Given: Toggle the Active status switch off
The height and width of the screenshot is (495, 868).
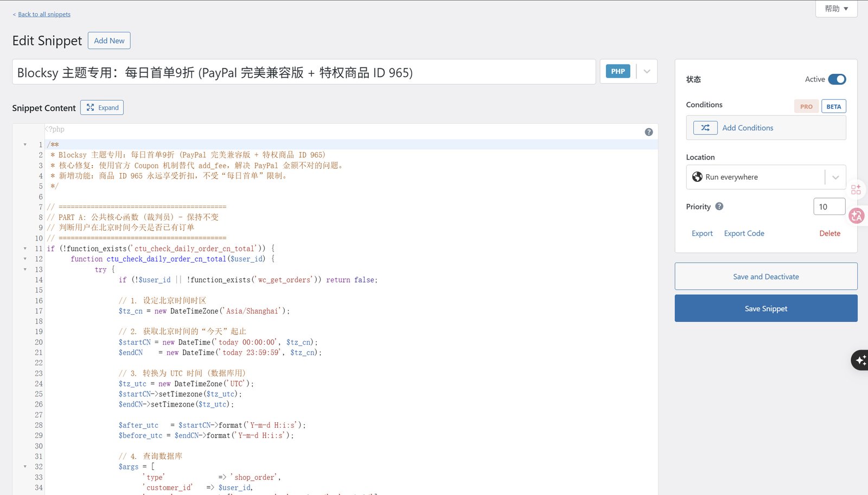Looking at the screenshot, I should point(837,79).
